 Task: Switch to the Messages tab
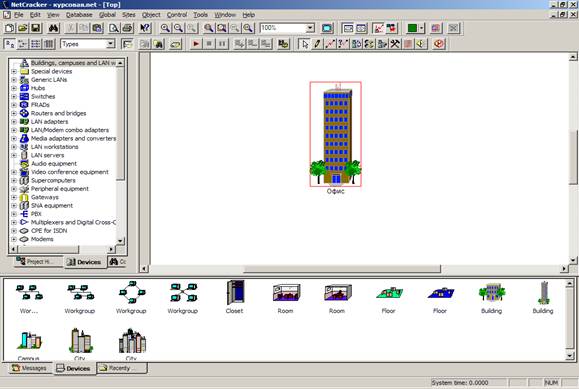click(x=30, y=368)
